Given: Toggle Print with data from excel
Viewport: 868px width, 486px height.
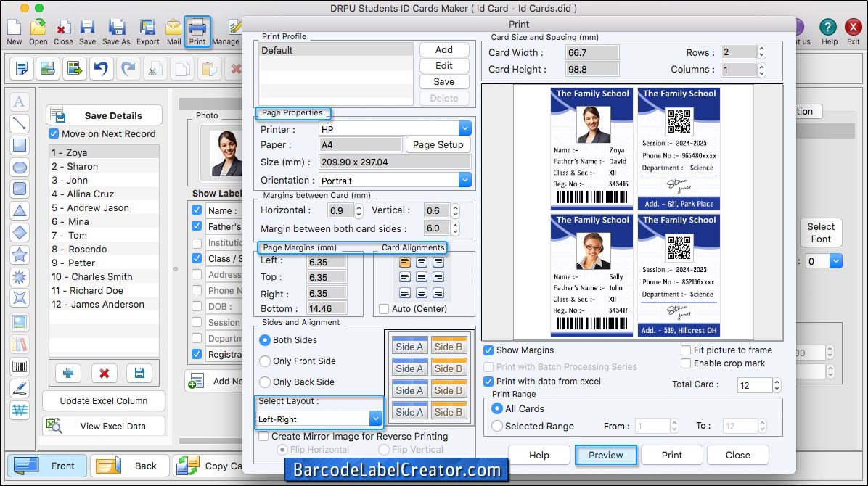Looking at the screenshot, I should click(488, 381).
